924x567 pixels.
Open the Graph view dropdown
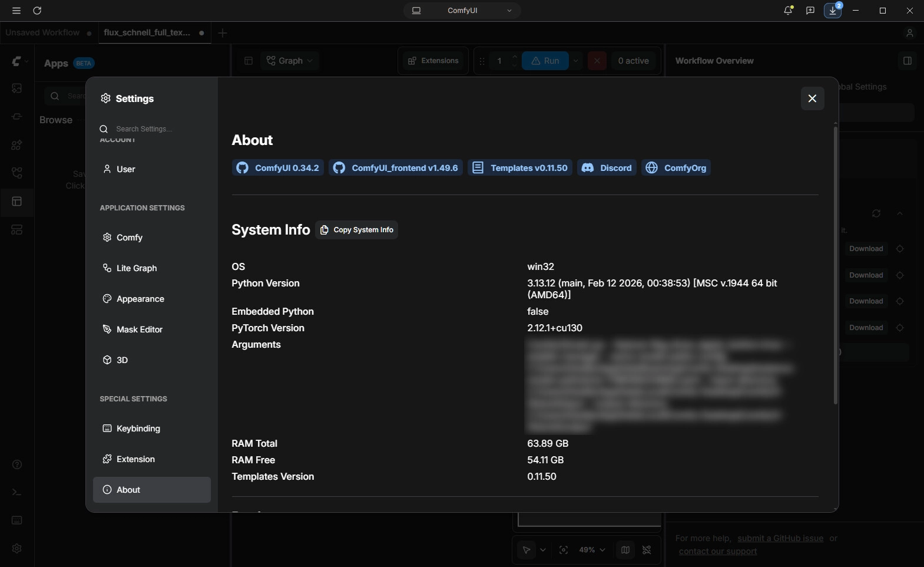(290, 61)
